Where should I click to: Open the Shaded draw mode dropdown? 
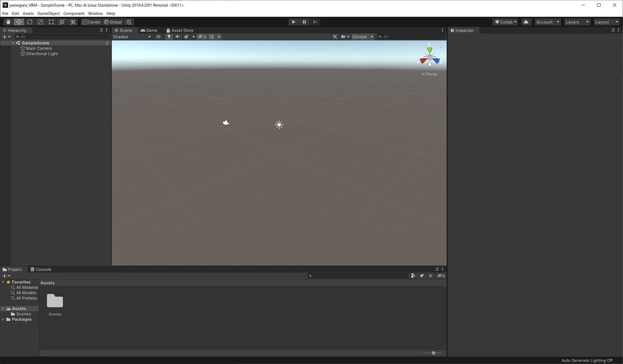[x=130, y=36]
